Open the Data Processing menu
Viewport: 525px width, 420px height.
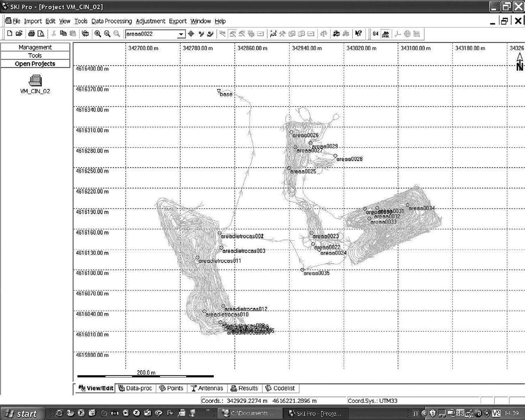[112, 21]
